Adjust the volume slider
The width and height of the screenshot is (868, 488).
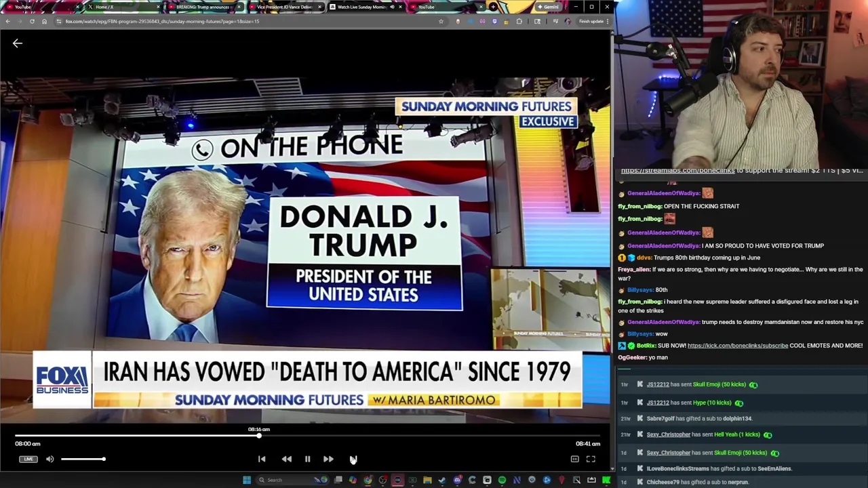click(83, 459)
